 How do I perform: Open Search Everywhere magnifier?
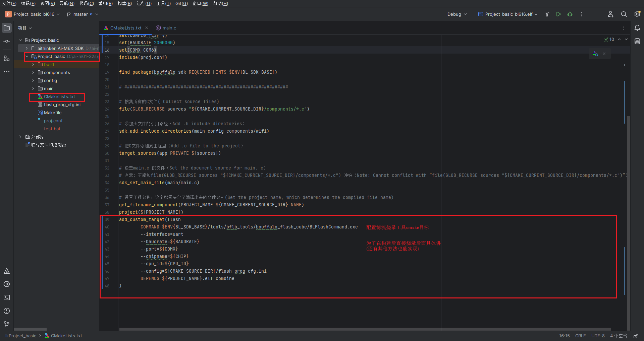click(x=624, y=14)
